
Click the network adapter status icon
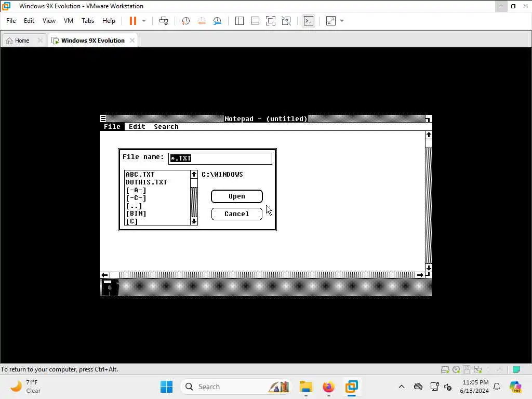[x=478, y=369]
